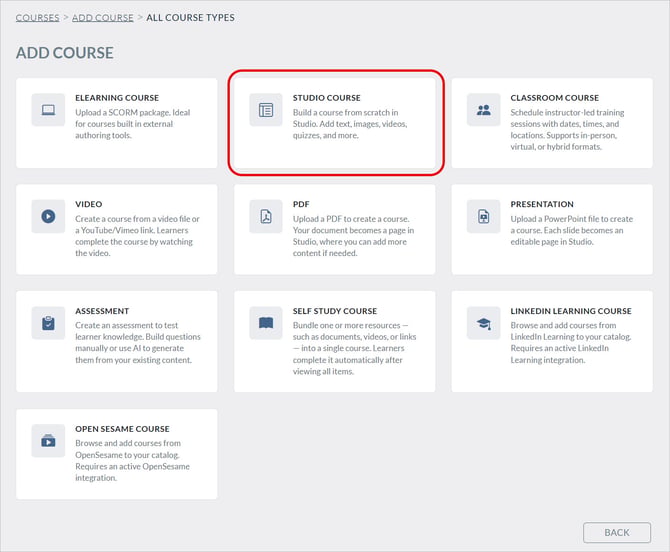The image size is (670, 552).
Task: Select the LINKEDIN LEARNING COURSE title
Action: [571, 311]
